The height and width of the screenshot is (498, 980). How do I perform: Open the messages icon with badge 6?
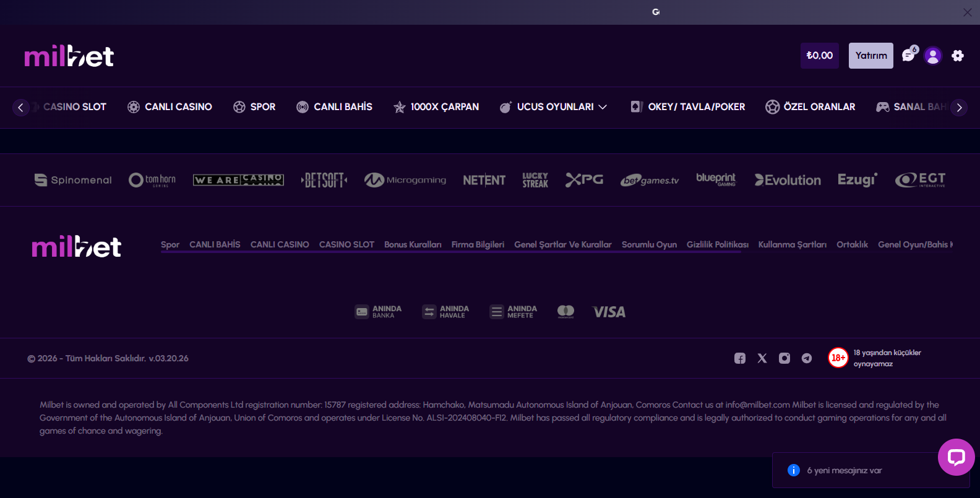click(x=909, y=55)
